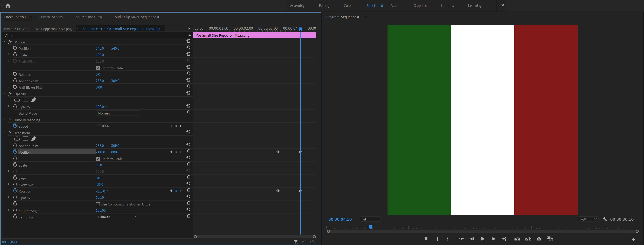Click the Home icon
Screen dimensions: 644x245
click(x=8, y=6)
